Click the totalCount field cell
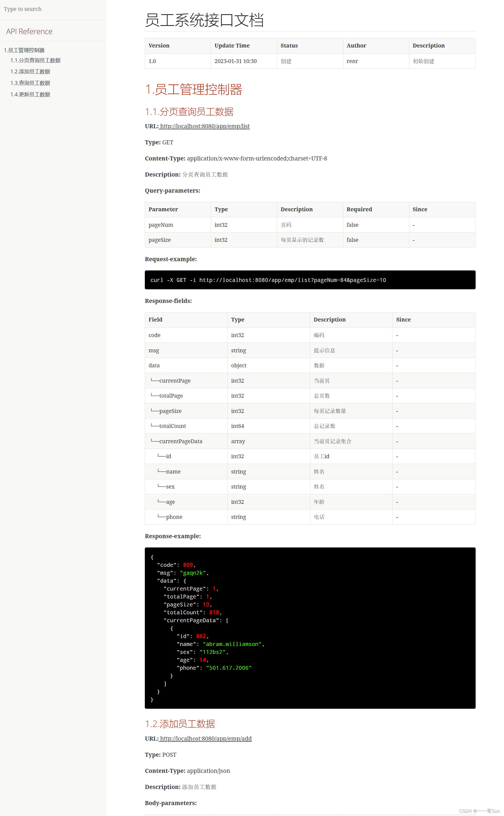The height and width of the screenshot is (816, 504). pyautogui.click(x=186, y=426)
